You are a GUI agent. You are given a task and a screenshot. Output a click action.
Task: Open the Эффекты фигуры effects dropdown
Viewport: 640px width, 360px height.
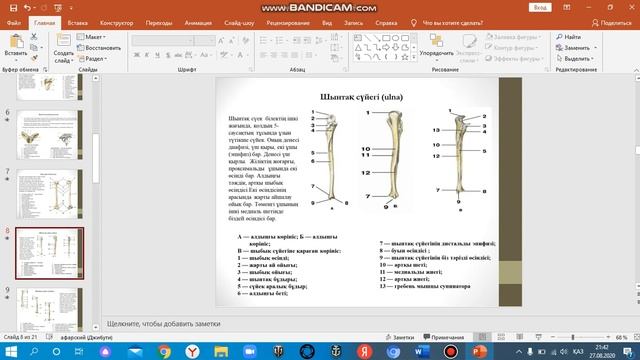515,58
